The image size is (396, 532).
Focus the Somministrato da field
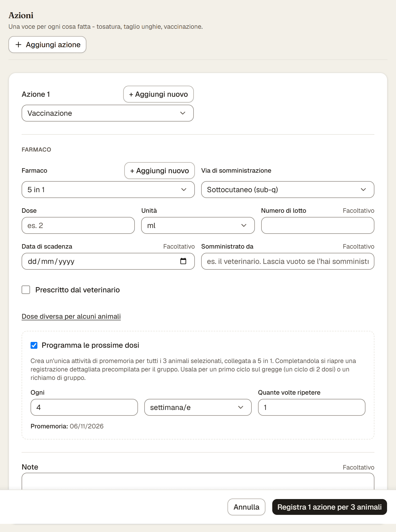click(288, 261)
